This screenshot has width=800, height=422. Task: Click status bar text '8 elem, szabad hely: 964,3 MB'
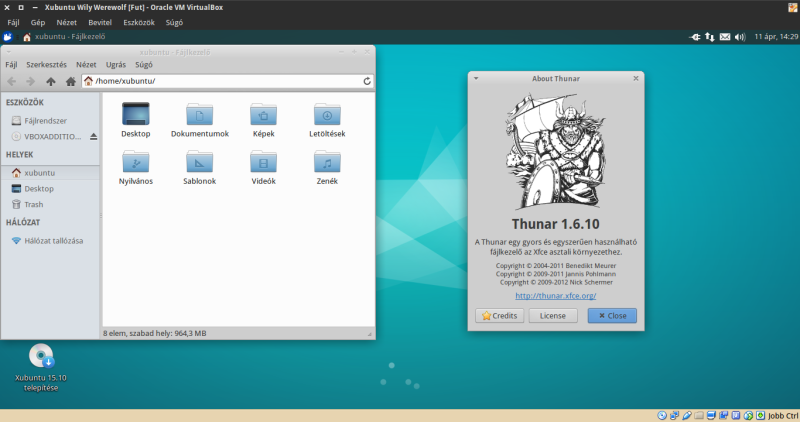155,333
